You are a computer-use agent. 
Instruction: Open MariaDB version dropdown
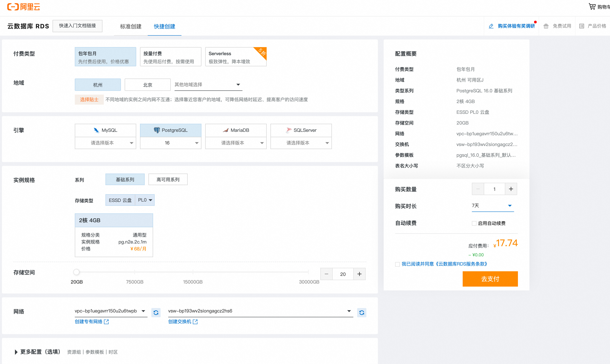tap(236, 143)
